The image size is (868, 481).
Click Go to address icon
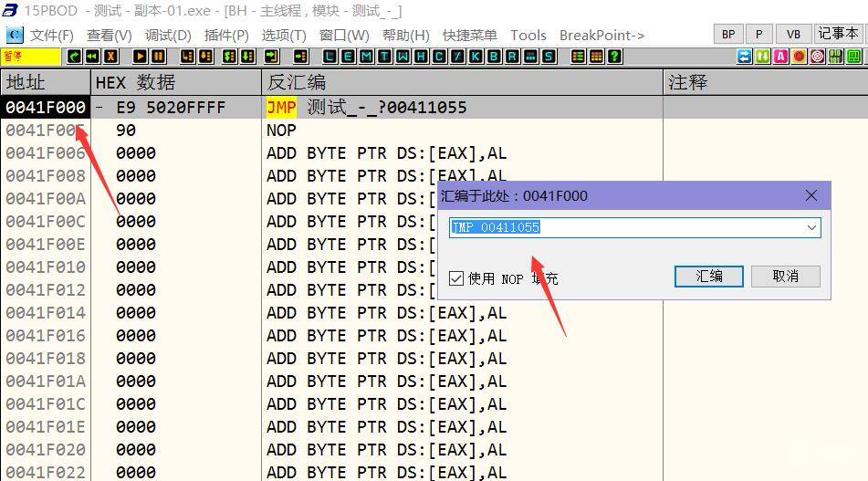click(x=300, y=57)
